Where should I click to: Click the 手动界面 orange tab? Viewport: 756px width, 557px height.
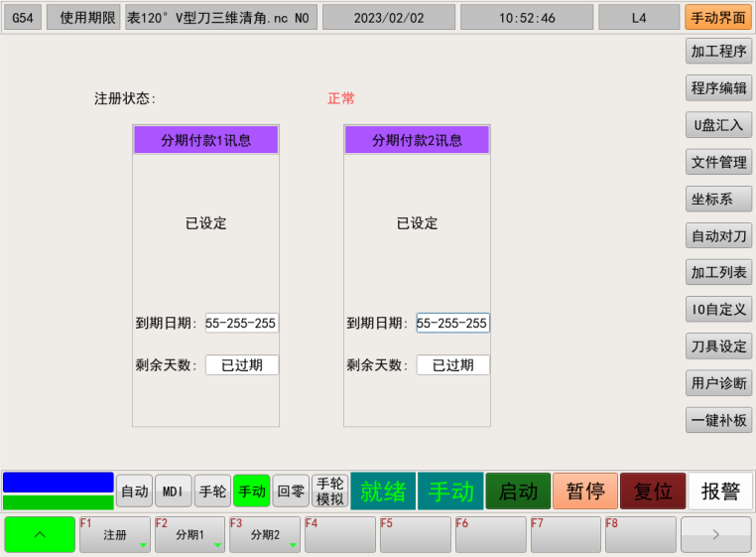pyautogui.click(x=718, y=17)
